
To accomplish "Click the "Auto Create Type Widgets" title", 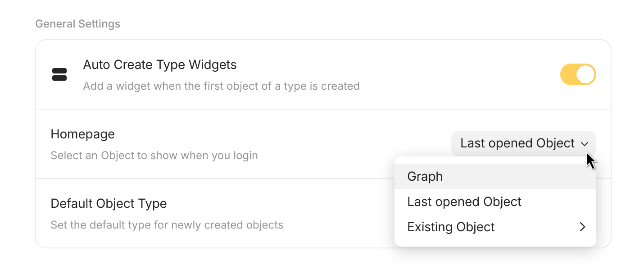I will (x=160, y=65).
